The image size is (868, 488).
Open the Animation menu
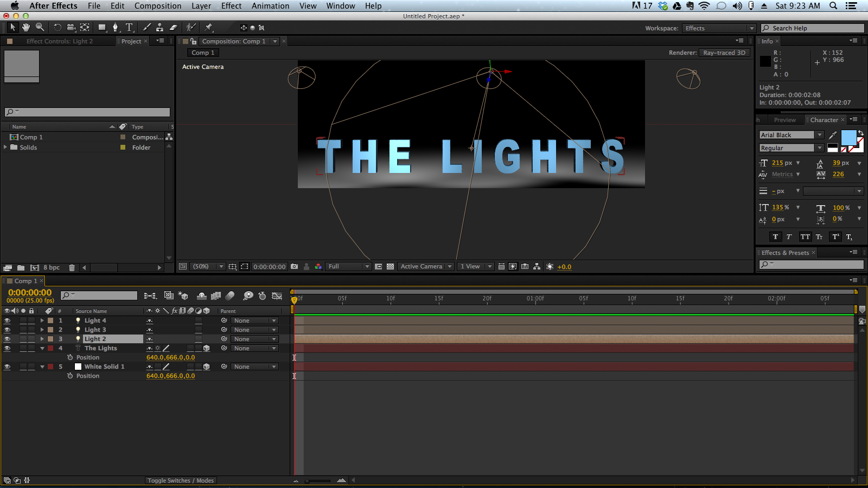tap(271, 6)
